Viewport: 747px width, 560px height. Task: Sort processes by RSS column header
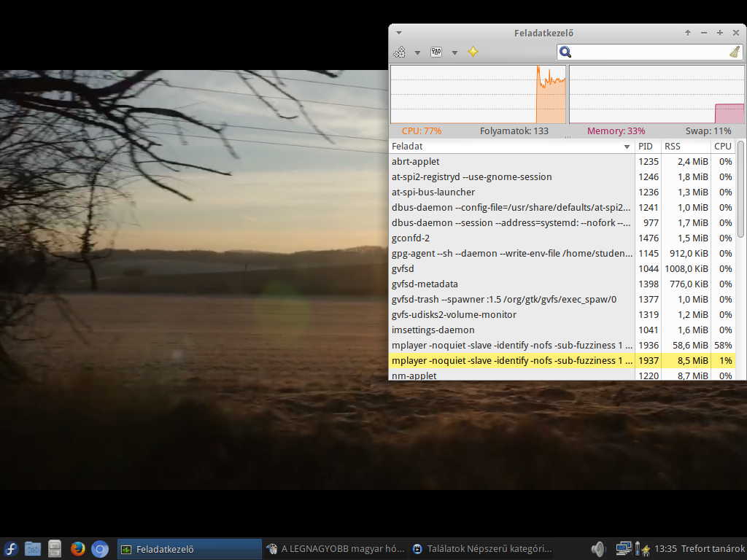[x=686, y=146]
